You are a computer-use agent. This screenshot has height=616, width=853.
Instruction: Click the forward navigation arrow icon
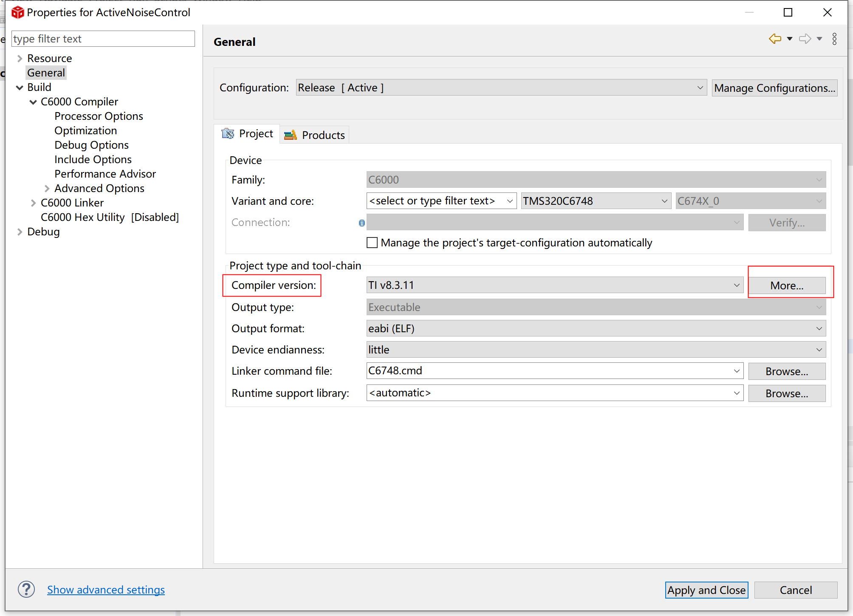tap(805, 39)
